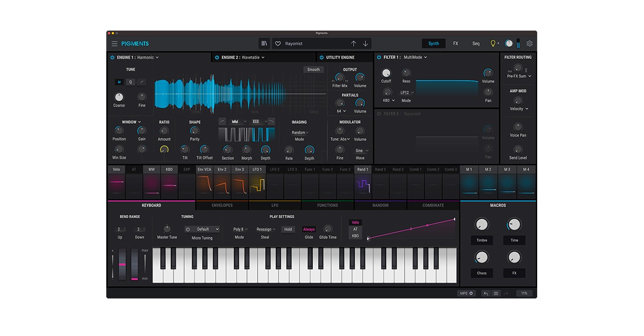Select the slash-shaped tune mode icon
This screenshot has height=336, width=644.
click(x=141, y=82)
